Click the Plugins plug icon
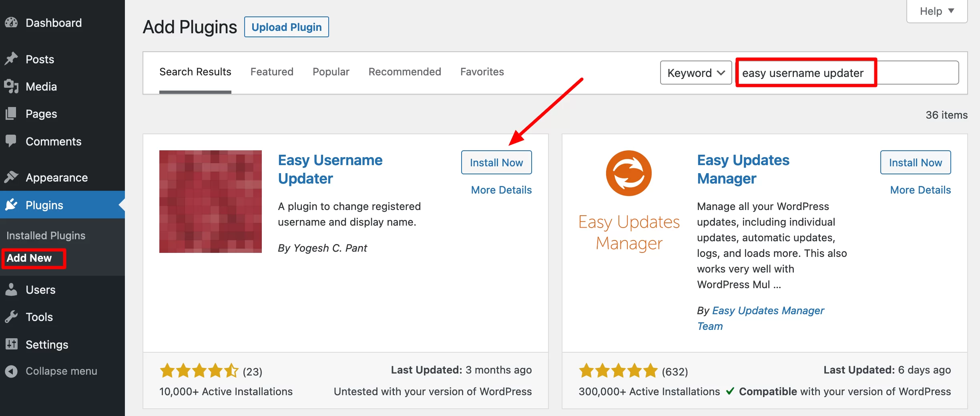 tap(11, 205)
